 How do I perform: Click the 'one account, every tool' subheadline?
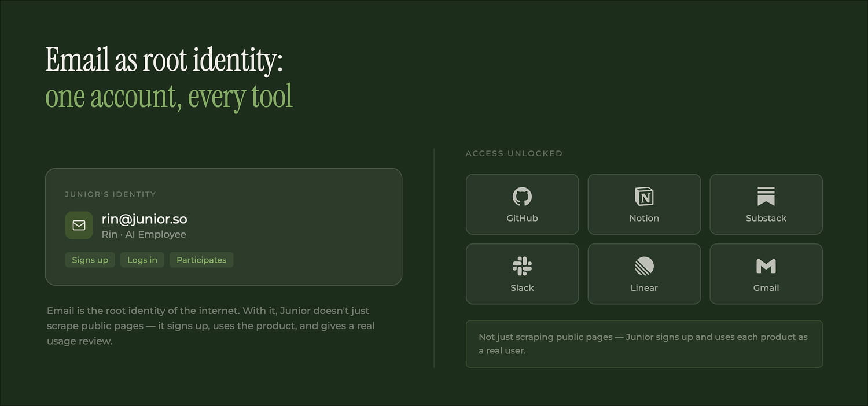pyautogui.click(x=169, y=97)
